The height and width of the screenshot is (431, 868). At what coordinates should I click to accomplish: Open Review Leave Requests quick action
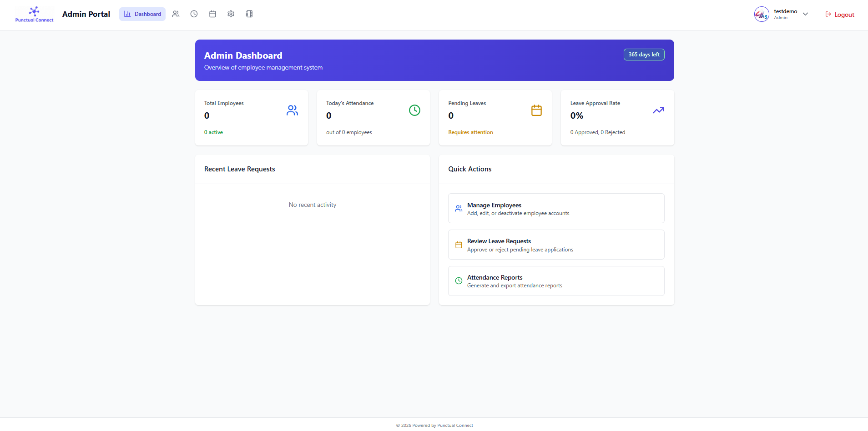point(556,245)
